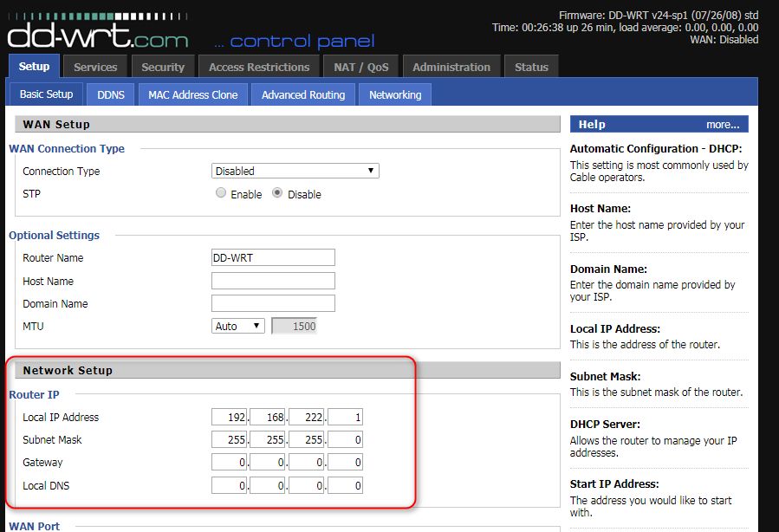The height and width of the screenshot is (532, 779).
Task: Switch to the Networking sub-tab
Action: tap(394, 94)
